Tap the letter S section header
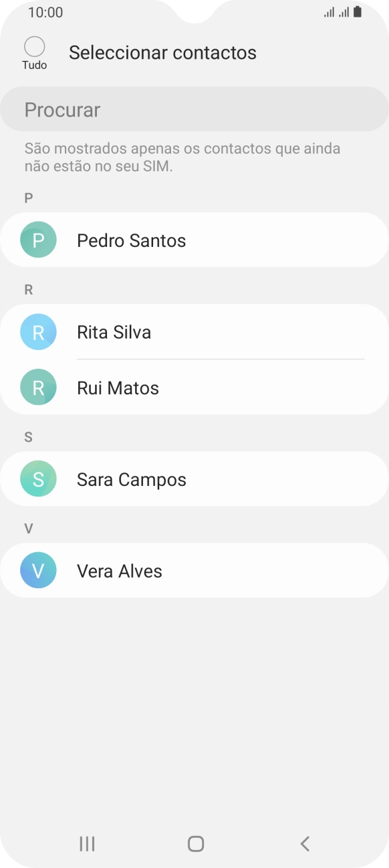 point(27,436)
